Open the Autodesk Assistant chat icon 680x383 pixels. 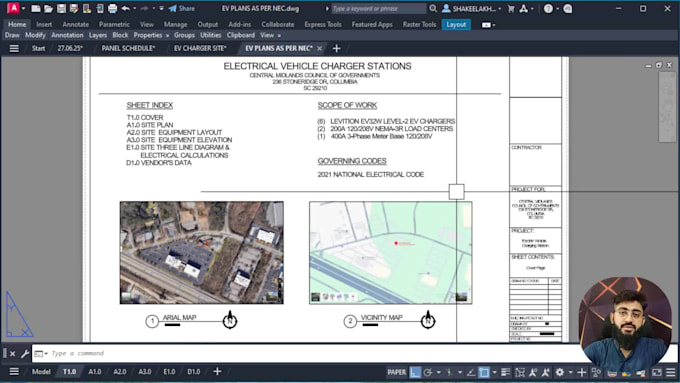coord(568,8)
